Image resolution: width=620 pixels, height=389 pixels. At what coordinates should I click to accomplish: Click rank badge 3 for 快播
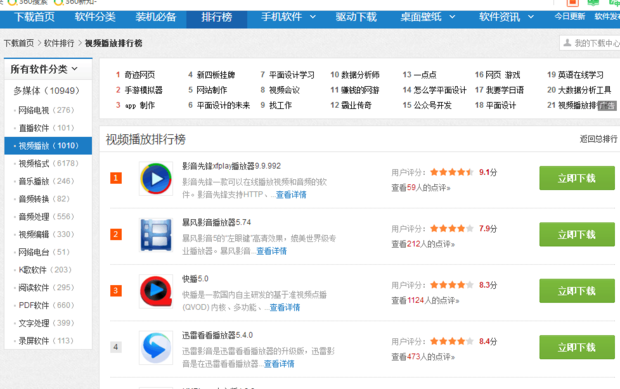click(x=116, y=291)
